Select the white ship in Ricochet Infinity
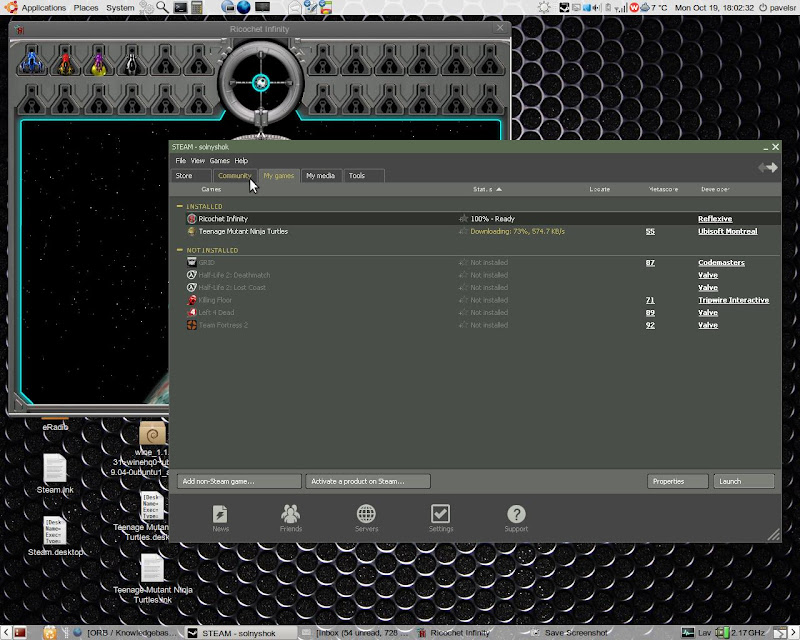The image size is (800, 640). [x=132, y=61]
